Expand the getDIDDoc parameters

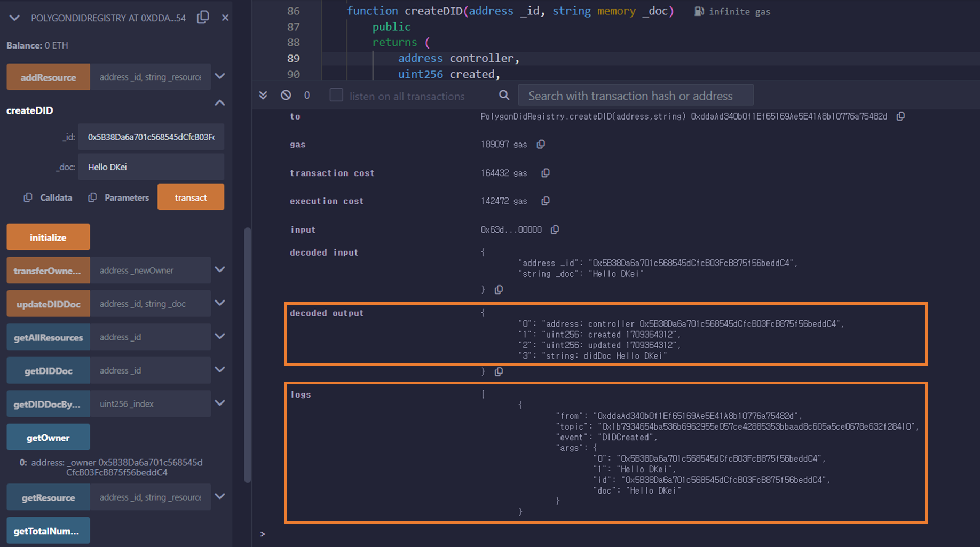219,370
